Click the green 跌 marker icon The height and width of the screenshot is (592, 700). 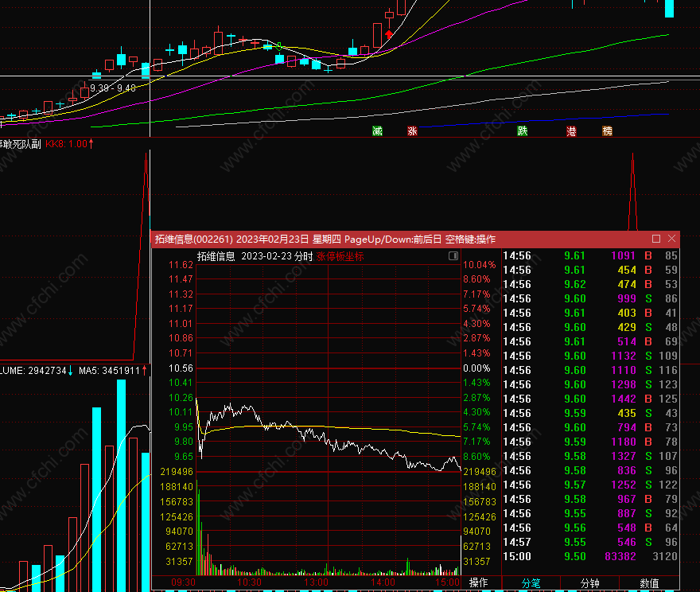(523, 130)
